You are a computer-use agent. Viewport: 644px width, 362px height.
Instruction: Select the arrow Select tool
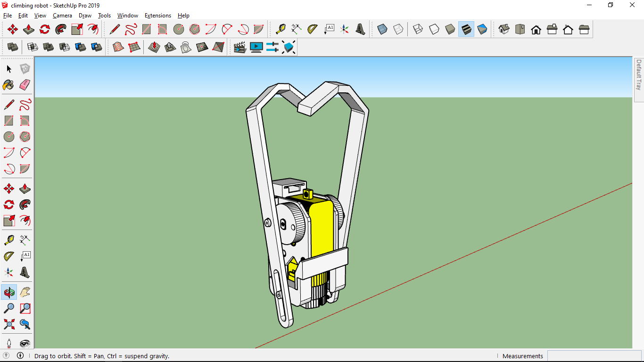pyautogui.click(x=9, y=69)
